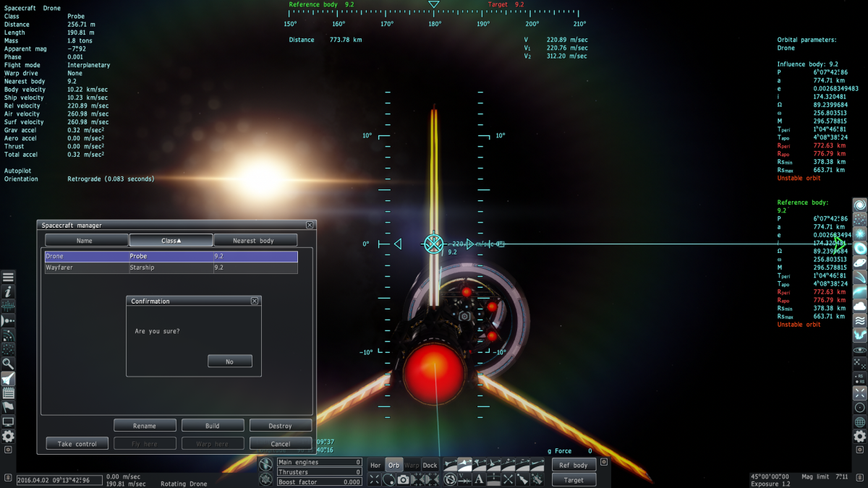Click the Target button

tap(574, 479)
